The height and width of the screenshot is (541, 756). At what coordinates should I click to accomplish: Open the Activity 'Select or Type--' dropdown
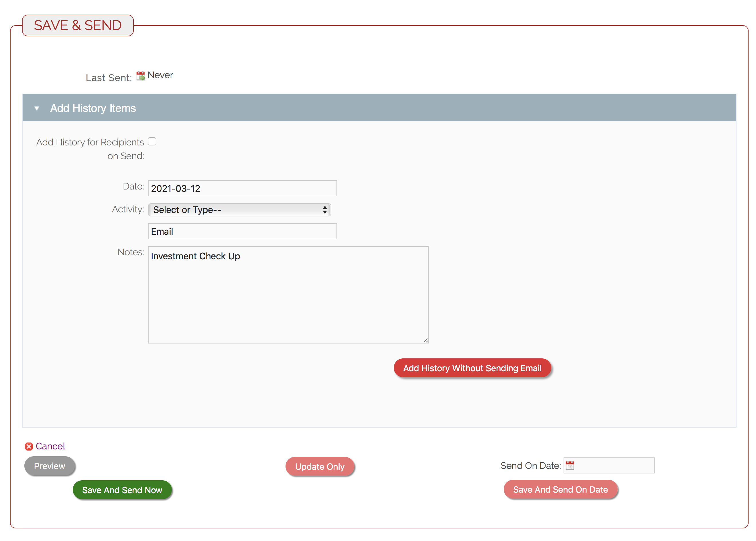[233, 210]
